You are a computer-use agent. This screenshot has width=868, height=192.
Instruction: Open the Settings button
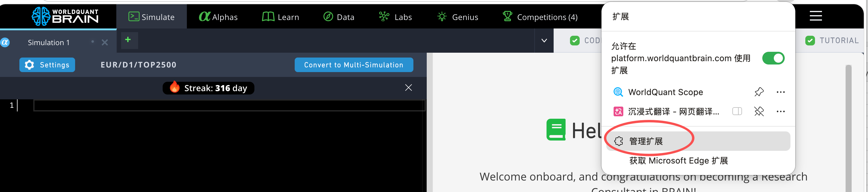click(x=47, y=65)
